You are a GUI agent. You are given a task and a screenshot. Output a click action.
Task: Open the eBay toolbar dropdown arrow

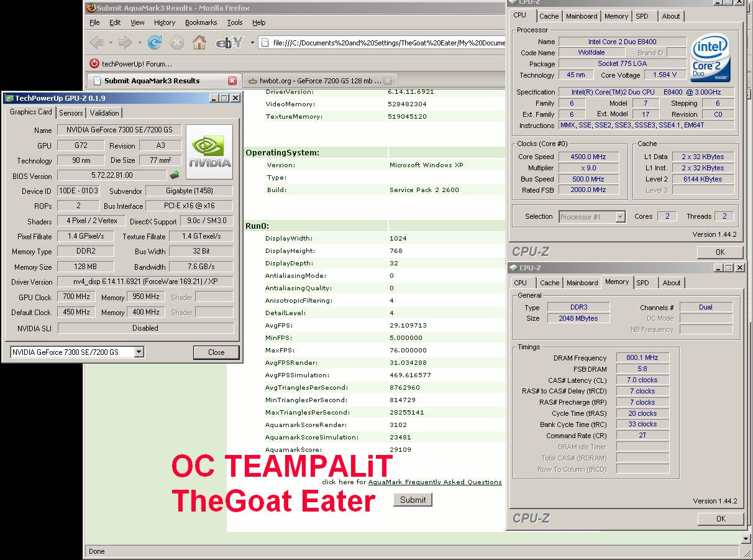point(252,42)
